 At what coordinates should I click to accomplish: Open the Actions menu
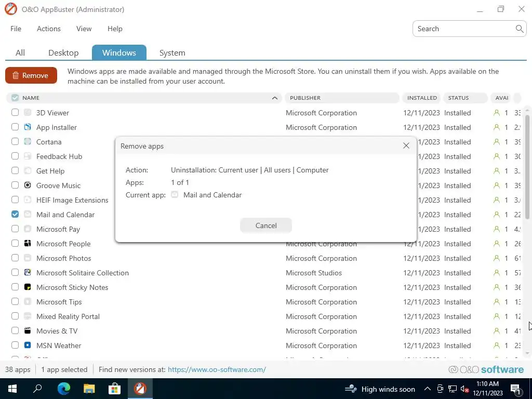click(48, 29)
